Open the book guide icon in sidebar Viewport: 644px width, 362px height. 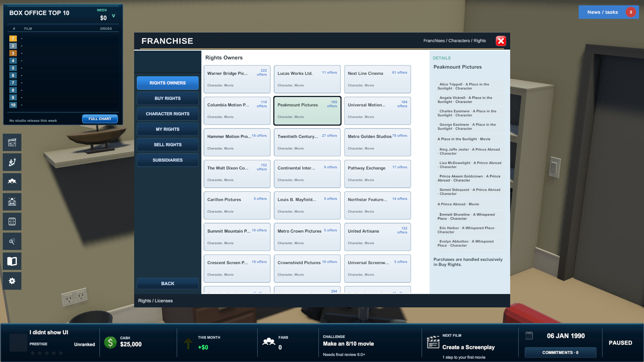click(x=12, y=261)
